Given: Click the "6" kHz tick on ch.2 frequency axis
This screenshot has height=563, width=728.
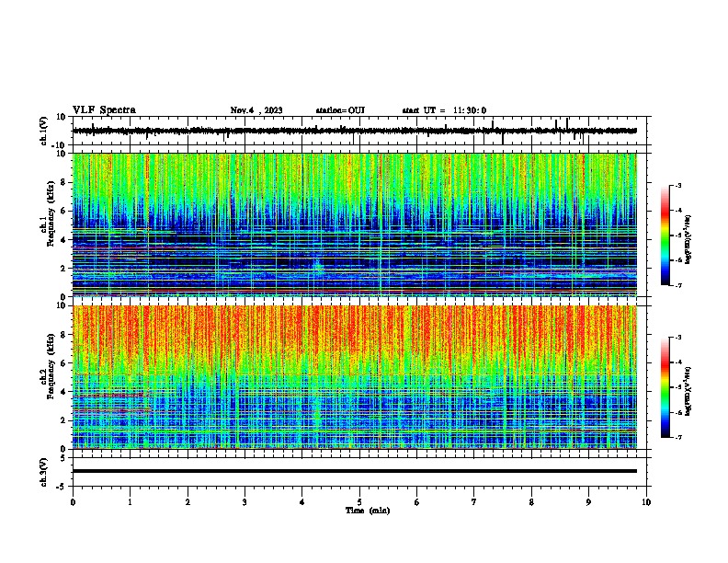Looking at the screenshot, I should pyautogui.click(x=63, y=363).
